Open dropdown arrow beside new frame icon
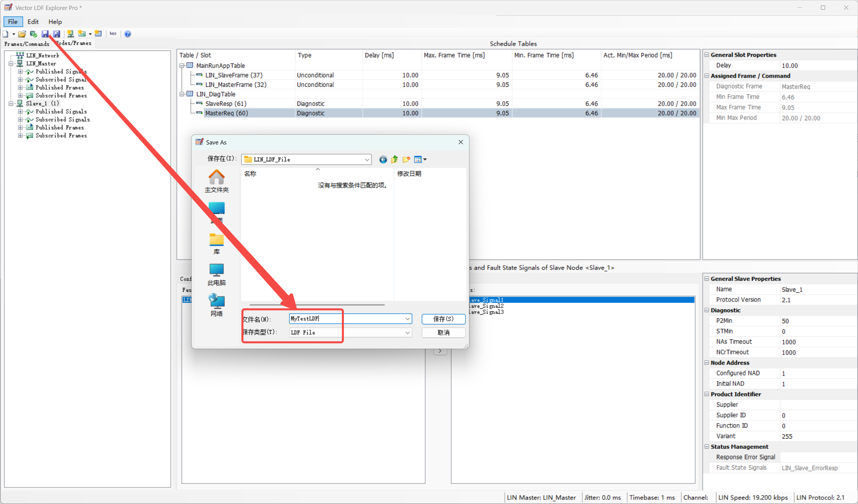858x504 pixels. (x=90, y=34)
